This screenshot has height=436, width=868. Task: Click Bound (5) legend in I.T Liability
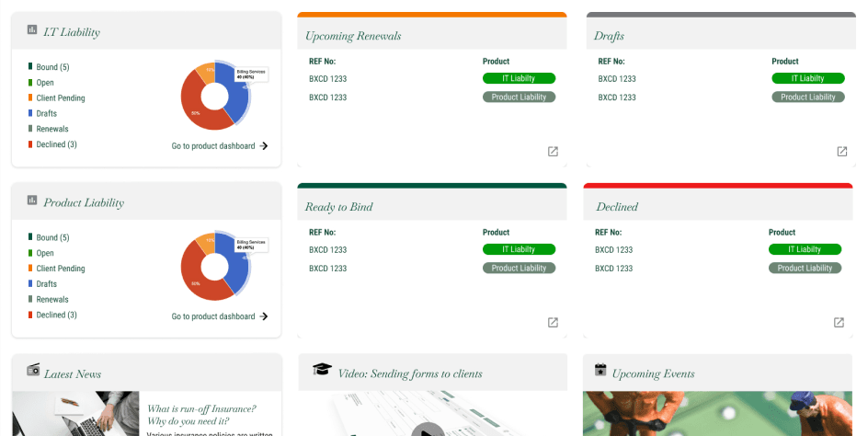(x=52, y=67)
